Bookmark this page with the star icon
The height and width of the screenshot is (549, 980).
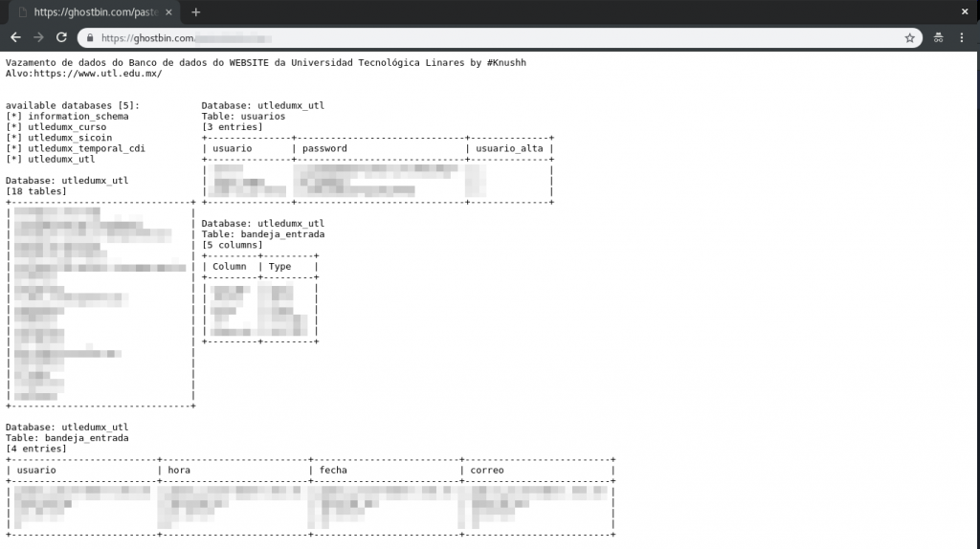[x=909, y=38]
